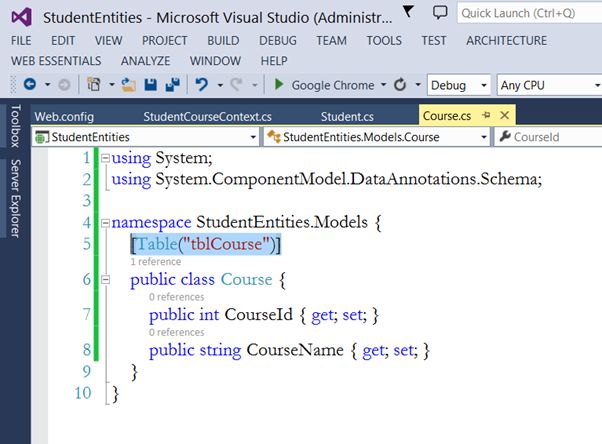Open the WEB ESSENTIALS menu
This screenshot has height=444, width=602.
pyautogui.click(x=56, y=61)
